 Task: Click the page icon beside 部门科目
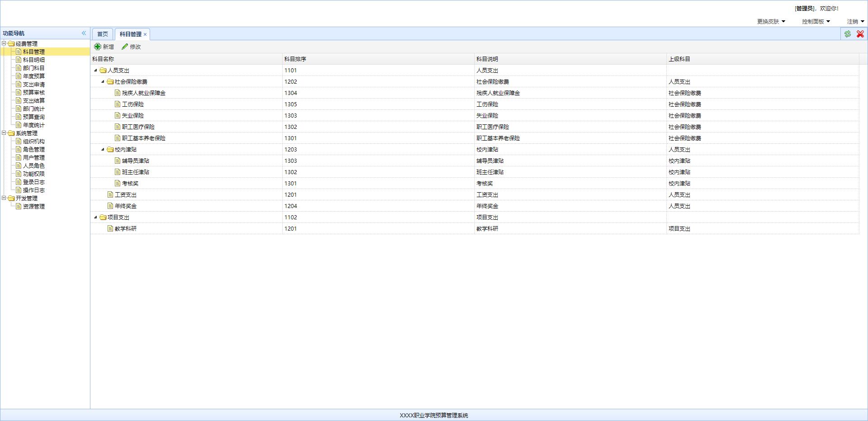(19, 68)
